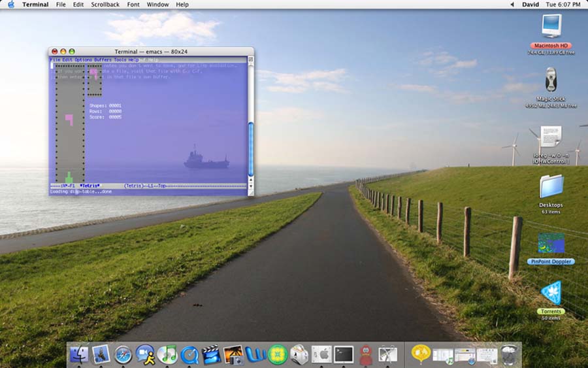
Task: Open the Apple menu
Action: click(x=10, y=5)
